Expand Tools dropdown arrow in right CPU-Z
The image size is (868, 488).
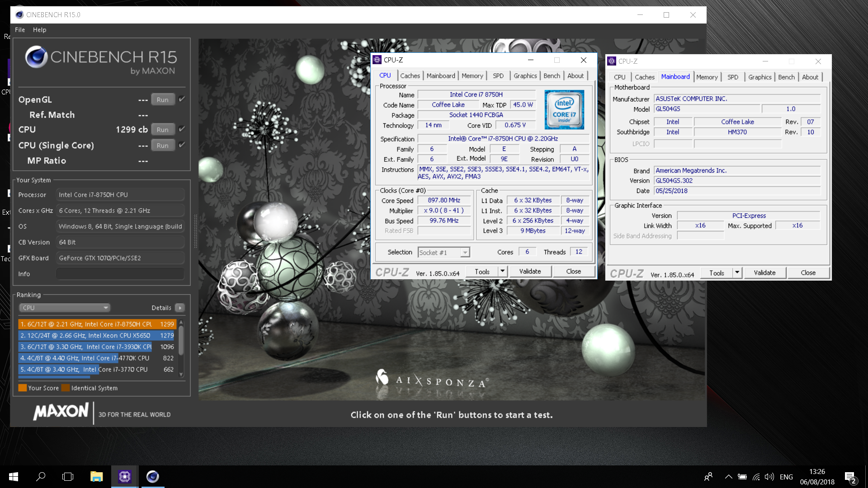pos(737,273)
